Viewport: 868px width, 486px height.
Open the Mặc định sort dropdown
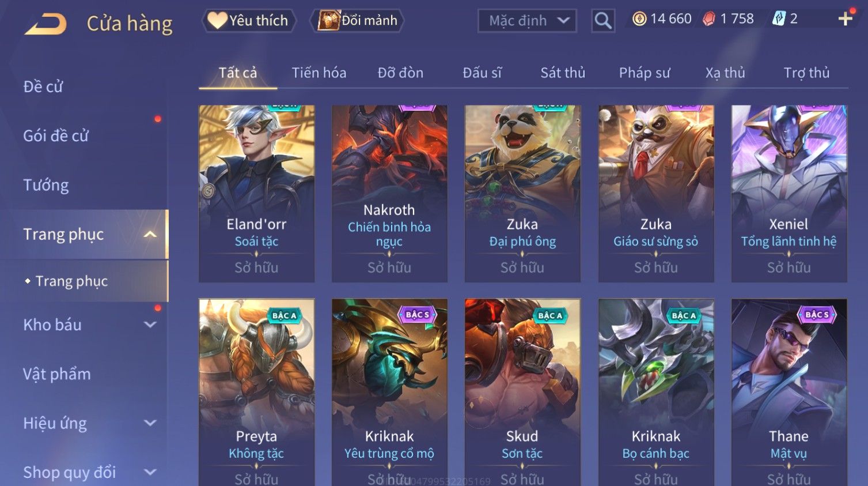(527, 21)
